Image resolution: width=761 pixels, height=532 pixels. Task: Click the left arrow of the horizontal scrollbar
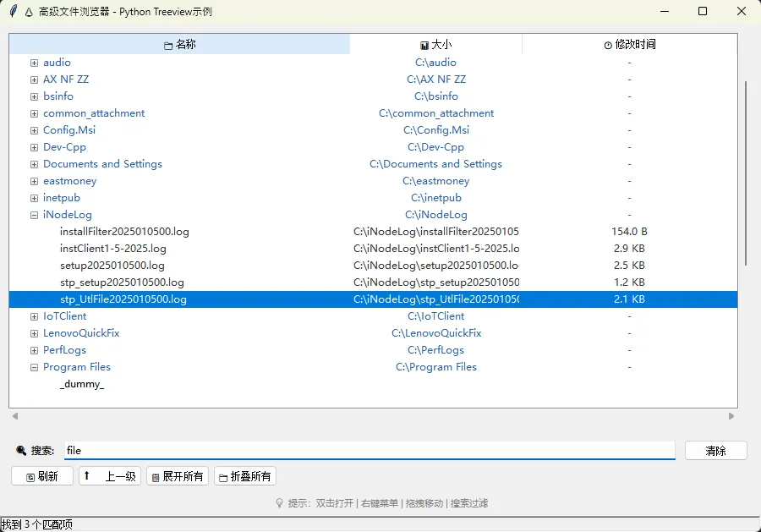(14, 416)
